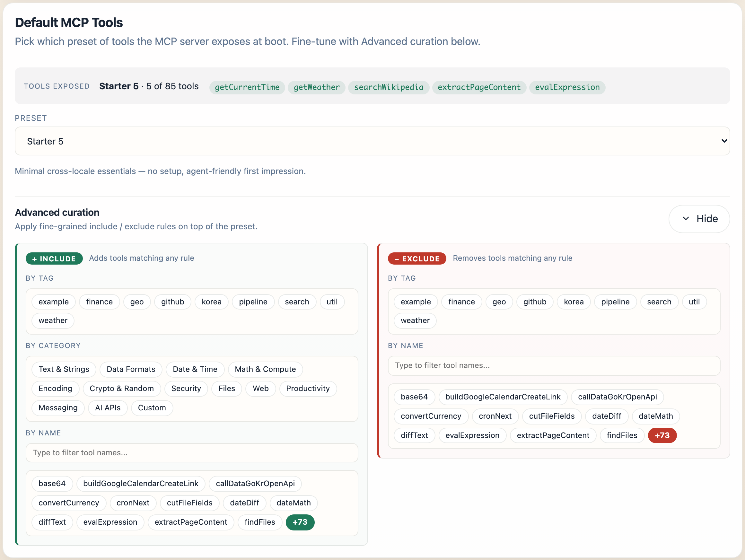The width and height of the screenshot is (745, 560).
Task: Toggle include tag 'pipeline'
Action: point(253,302)
